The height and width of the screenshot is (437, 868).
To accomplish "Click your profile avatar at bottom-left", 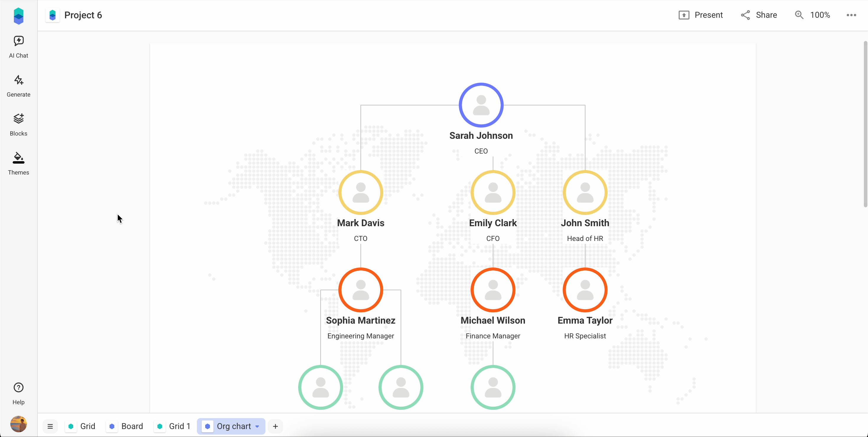I will 18,424.
